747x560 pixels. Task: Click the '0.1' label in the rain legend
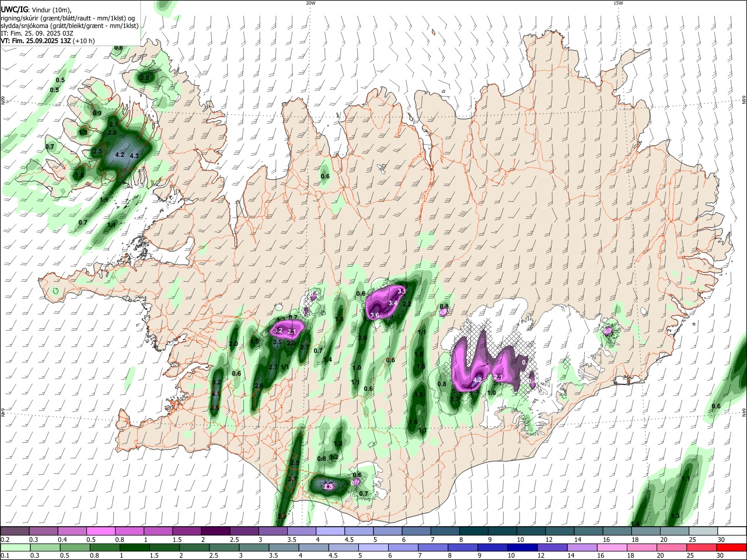click(x=5, y=556)
